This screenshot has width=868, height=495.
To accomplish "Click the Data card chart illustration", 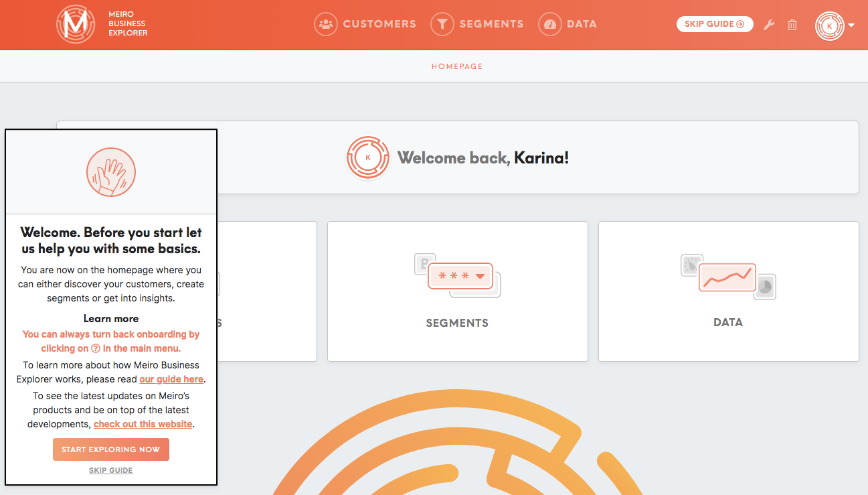I will point(728,276).
